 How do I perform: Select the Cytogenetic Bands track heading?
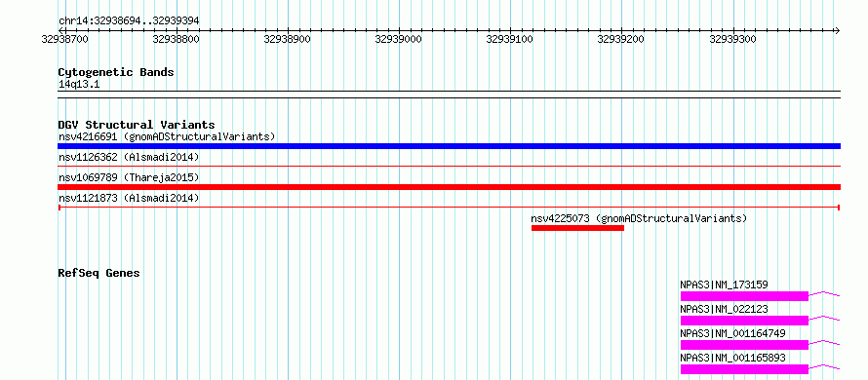click(x=116, y=72)
